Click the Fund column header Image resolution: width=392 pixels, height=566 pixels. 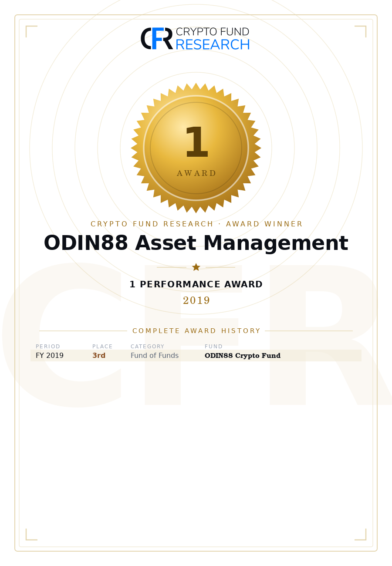[213, 347]
